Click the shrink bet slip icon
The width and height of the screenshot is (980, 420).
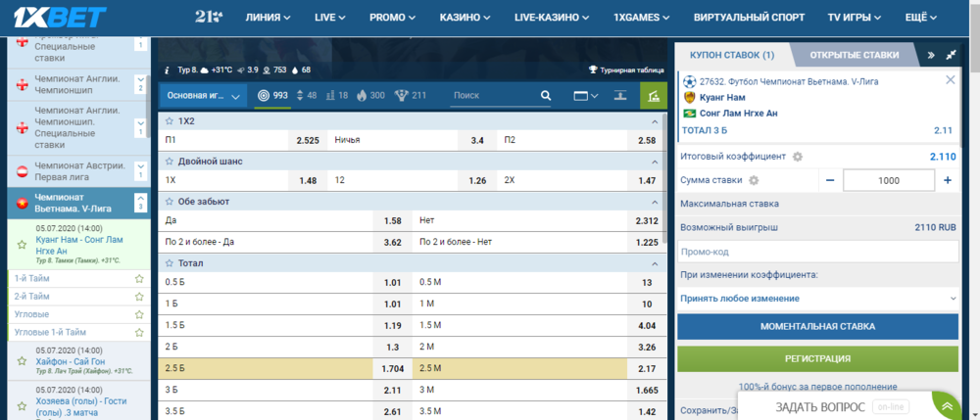pyautogui.click(x=952, y=55)
